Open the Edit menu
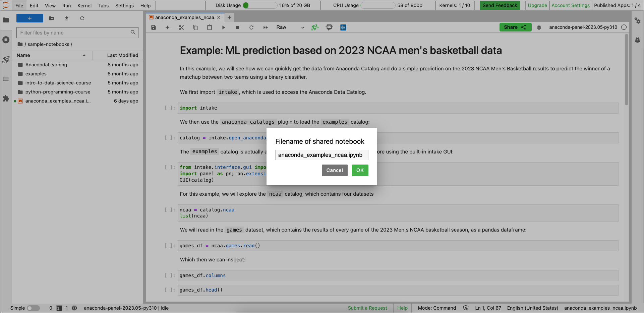 pos(34,5)
